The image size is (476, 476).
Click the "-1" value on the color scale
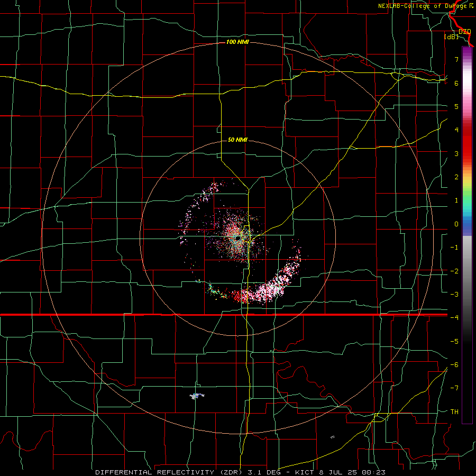click(x=454, y=248)
